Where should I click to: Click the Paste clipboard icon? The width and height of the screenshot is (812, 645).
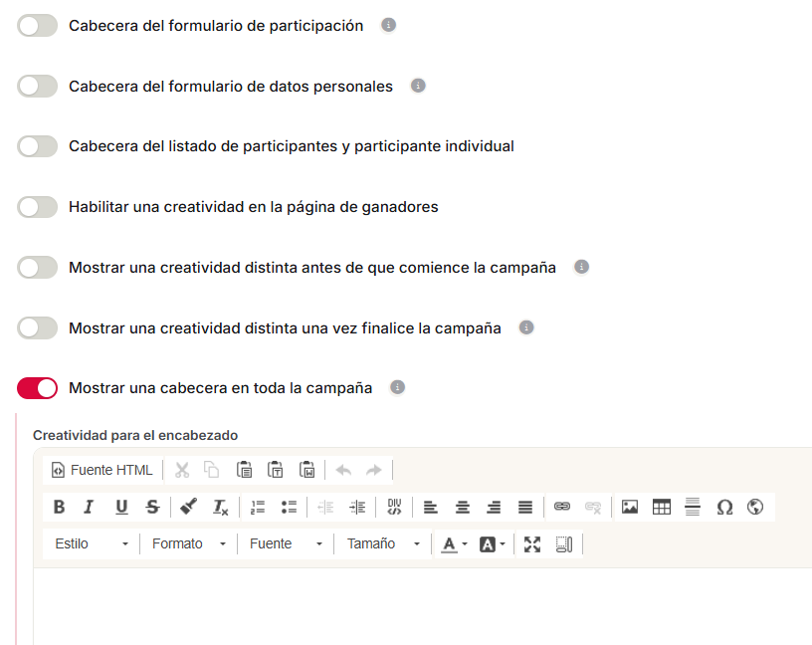pyautogui.click(x=244, y=470)
